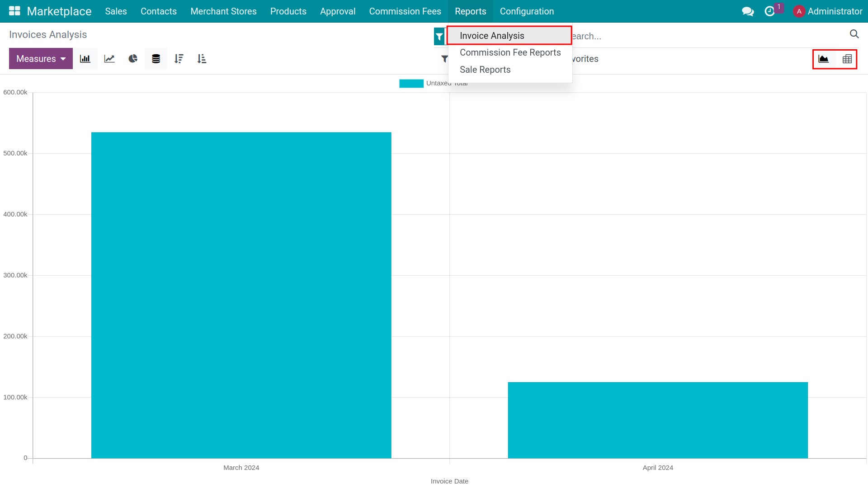The image size is (868, 488).
Task: Focus the search input field
Action: coord(708,36)
